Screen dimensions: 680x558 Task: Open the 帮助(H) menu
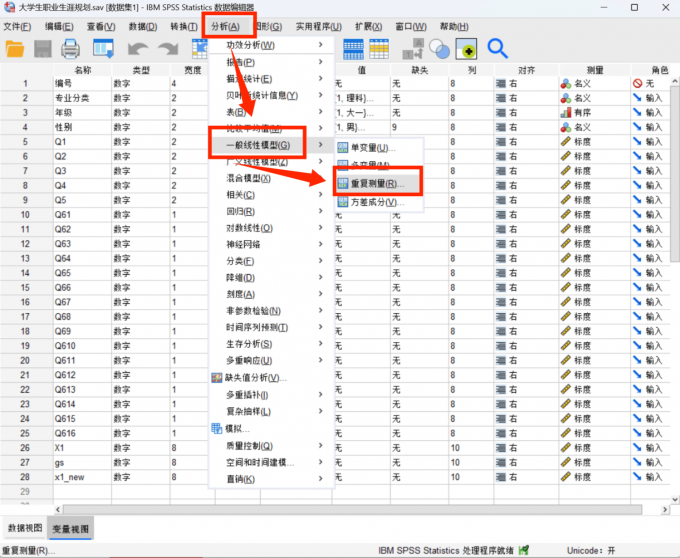click(x=453, y=26)
